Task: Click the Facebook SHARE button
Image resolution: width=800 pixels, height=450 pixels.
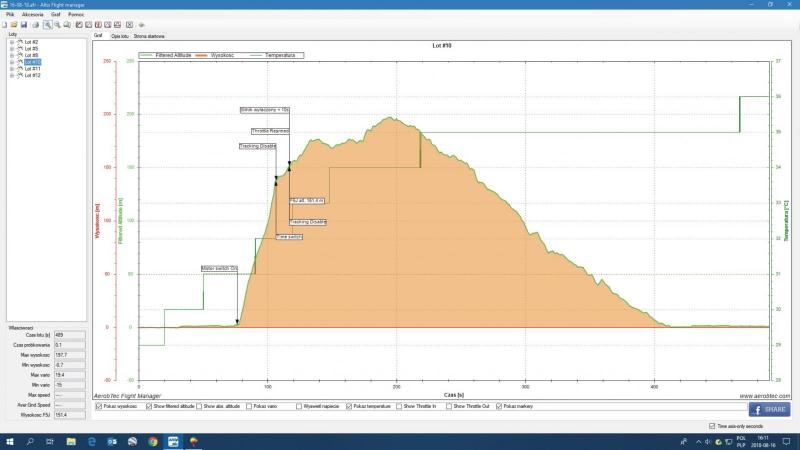Action: (x=768, y=409)
